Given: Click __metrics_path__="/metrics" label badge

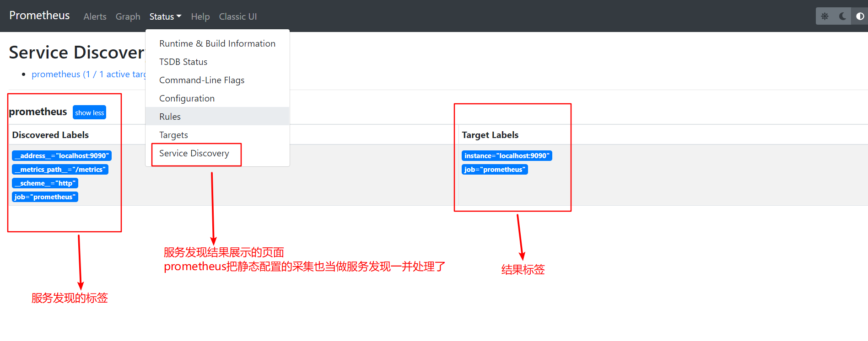Looking at the screenshot, I should pyautogui.click(x=60, y=170).
